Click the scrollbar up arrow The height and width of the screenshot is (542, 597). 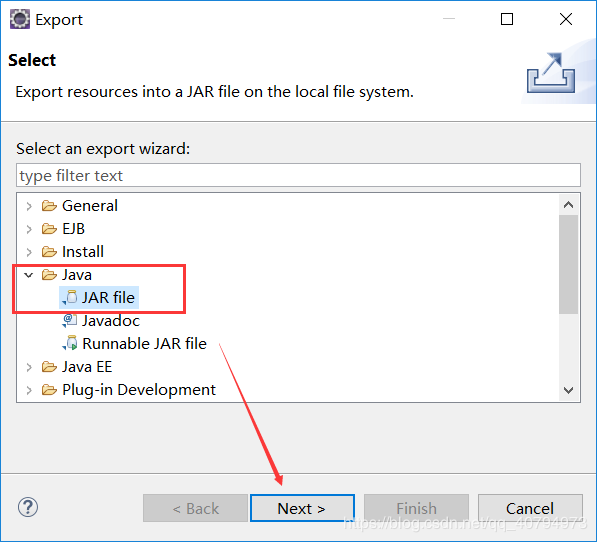(x=568, y=205)
